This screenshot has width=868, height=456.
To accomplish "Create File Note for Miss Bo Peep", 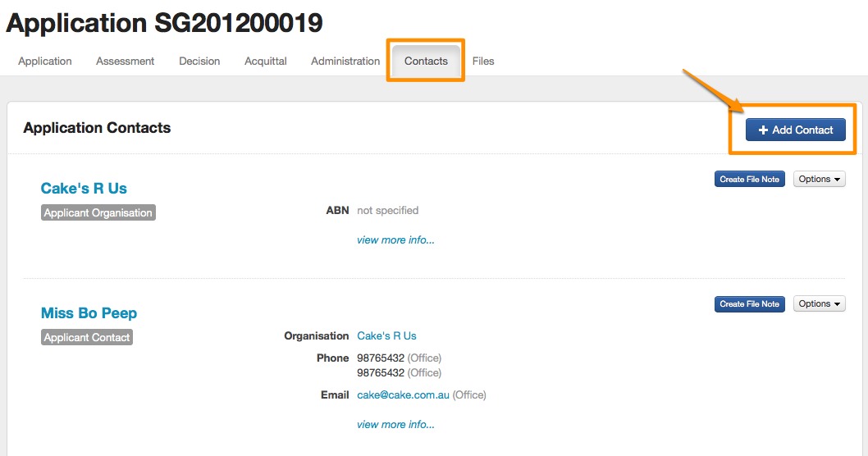I will [x=749, y=303].
